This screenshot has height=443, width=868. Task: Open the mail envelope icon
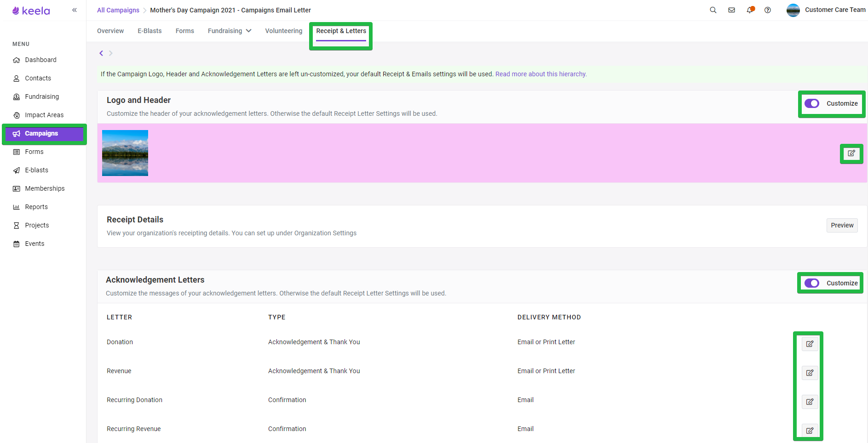tap(731, 10)
